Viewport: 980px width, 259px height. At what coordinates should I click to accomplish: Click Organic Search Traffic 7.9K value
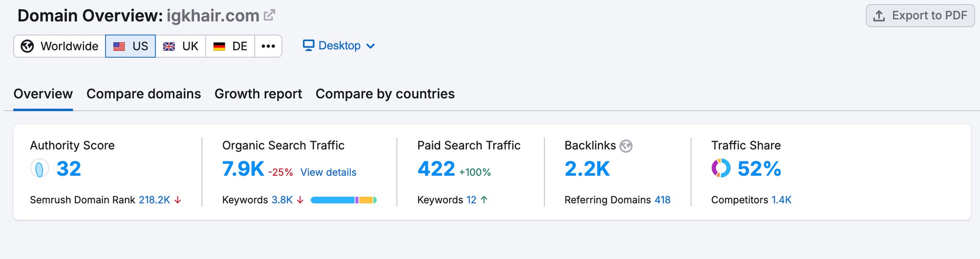[x=243, y=169]
